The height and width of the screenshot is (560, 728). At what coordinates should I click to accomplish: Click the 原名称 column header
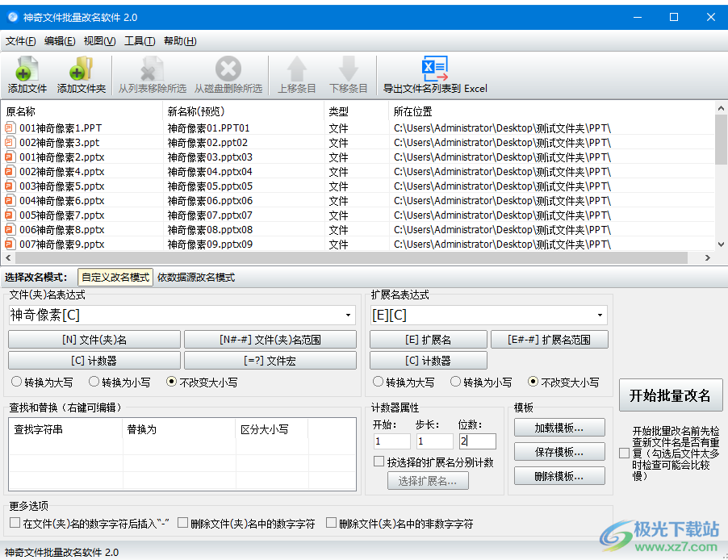82,111
